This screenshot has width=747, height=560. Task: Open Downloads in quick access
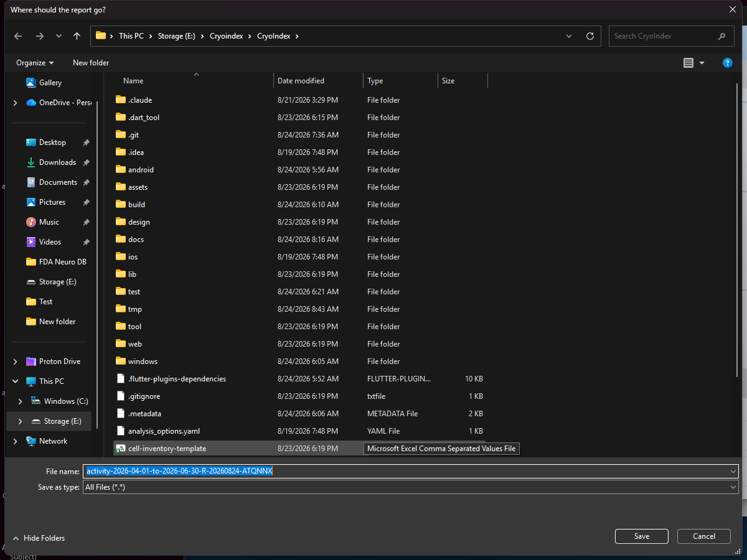[57, 162]
